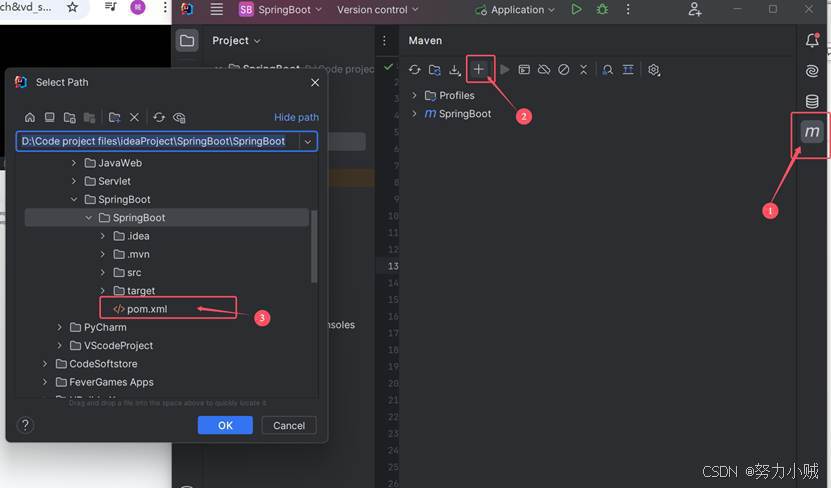The height and width of the screenshot is (488, 831).
Task: Click the Hide path link
Action: coord(296,117)
